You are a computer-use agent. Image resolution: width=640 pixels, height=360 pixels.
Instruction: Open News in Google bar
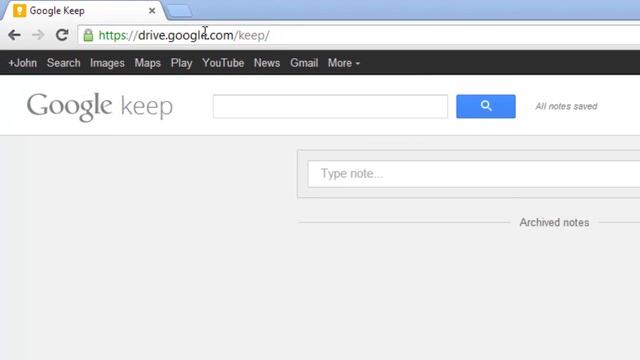(x=267, y=63)
